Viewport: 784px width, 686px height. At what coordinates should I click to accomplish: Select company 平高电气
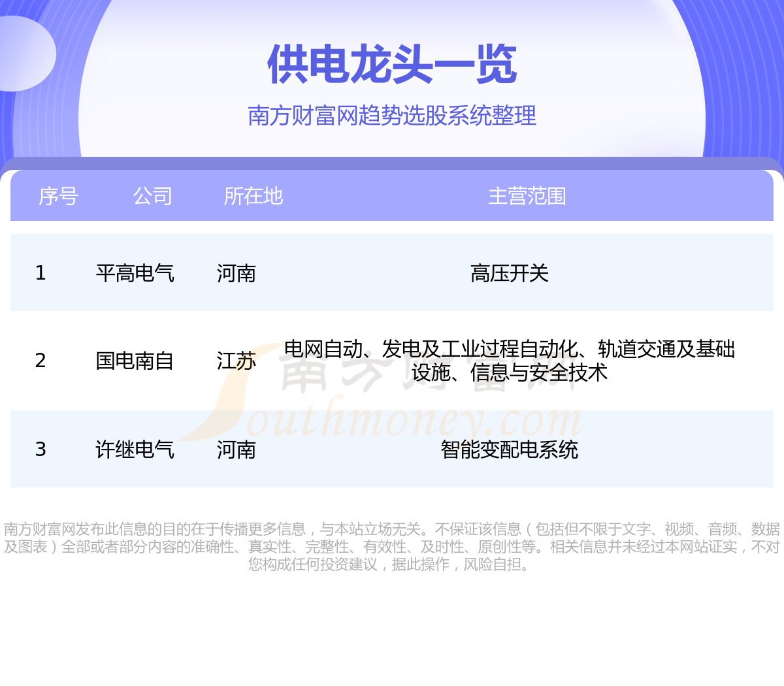pyautogui.click(x=135, y=273)
